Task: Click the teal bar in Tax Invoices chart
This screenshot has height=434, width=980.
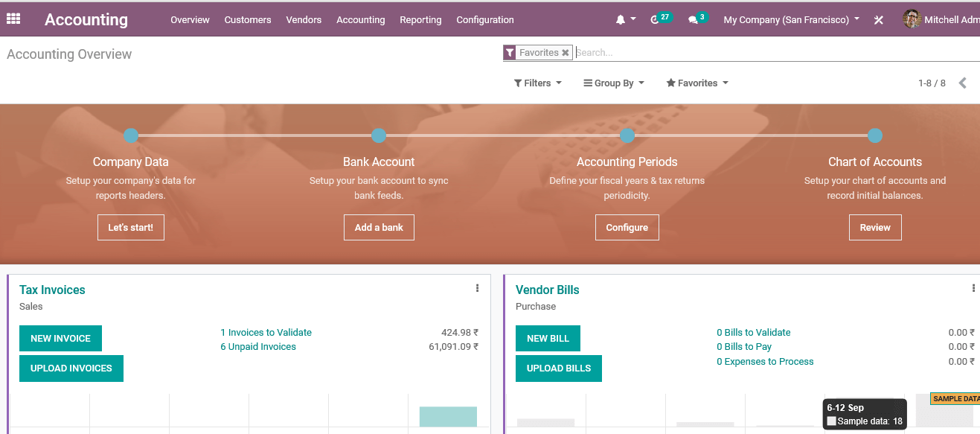Action: click(448, 417)
